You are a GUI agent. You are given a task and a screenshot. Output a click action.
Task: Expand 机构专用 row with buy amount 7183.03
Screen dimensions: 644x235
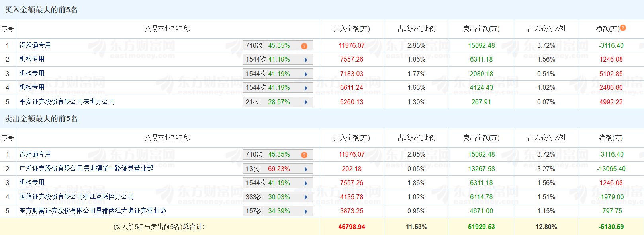pyautogui.click(x=306, y=74)
